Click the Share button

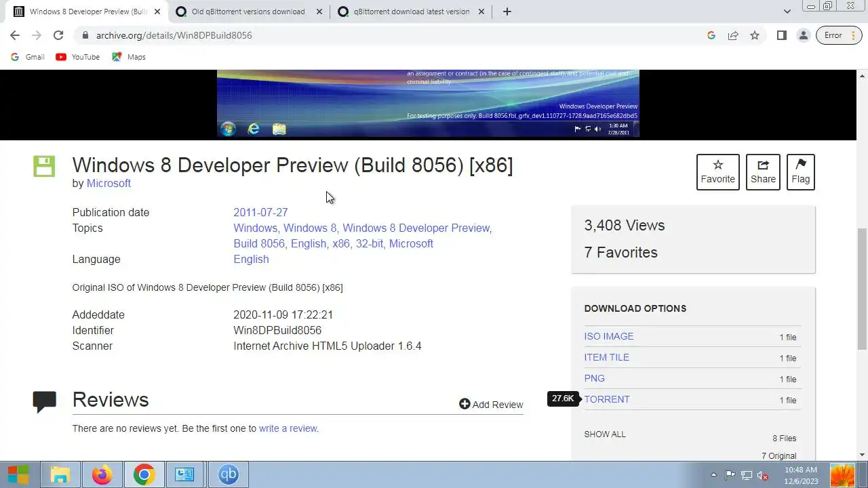[763, 172]
